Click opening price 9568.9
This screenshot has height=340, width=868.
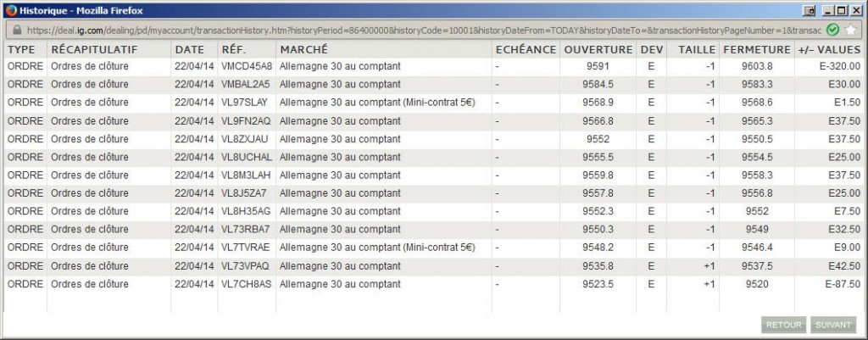[x=598, y=103]
